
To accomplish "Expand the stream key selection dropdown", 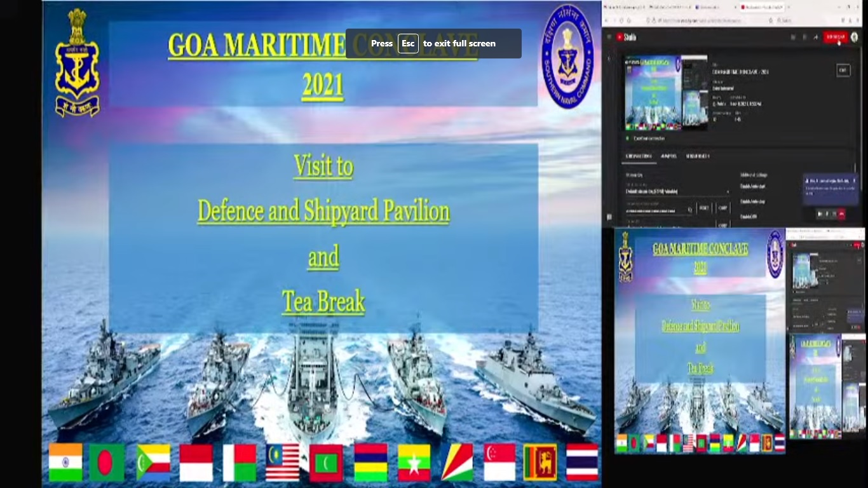I will [728, 191].
